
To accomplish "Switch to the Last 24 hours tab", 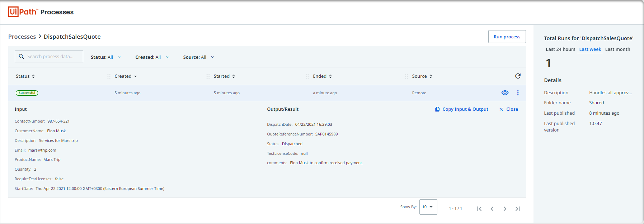I will pos(560,49).
